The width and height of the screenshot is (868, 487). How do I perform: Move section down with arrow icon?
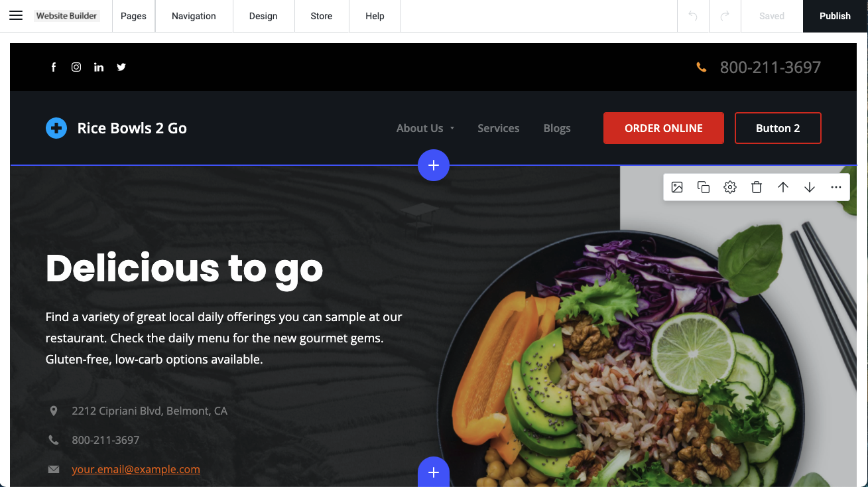point(810,187)
